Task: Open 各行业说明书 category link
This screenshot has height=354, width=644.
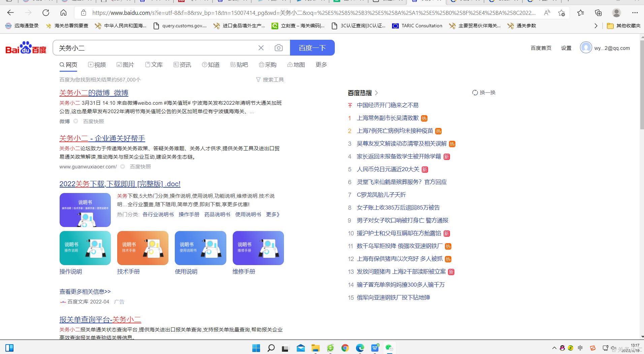Action: [158, 215]
